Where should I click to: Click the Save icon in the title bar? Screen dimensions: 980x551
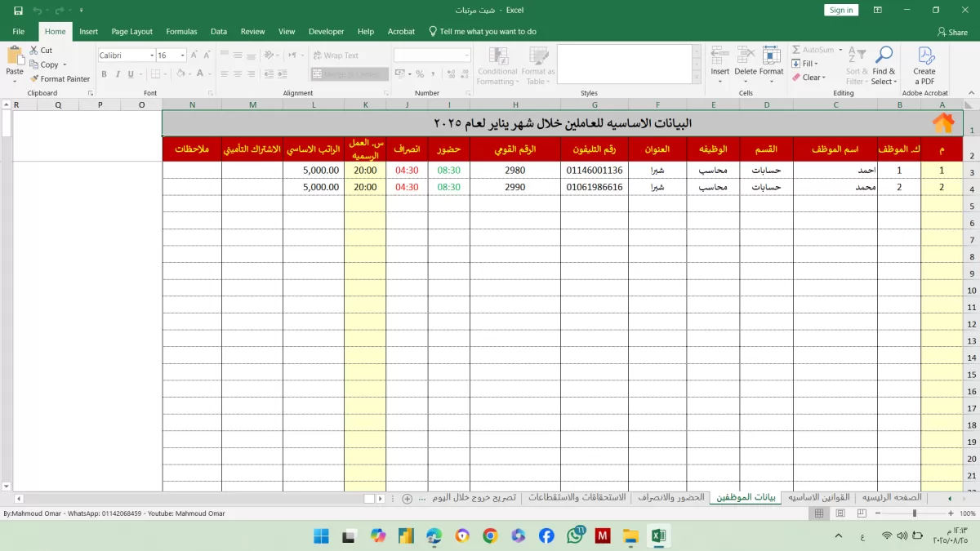coord(18,11)
